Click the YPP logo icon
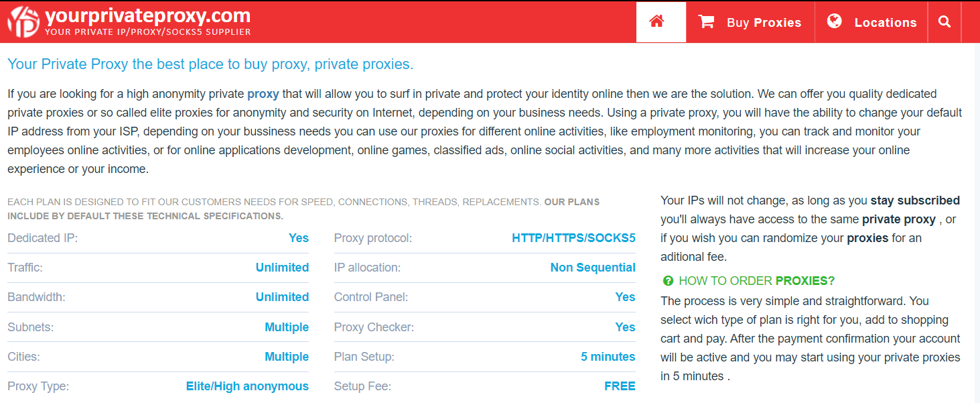980x403 pixels. 23,21
